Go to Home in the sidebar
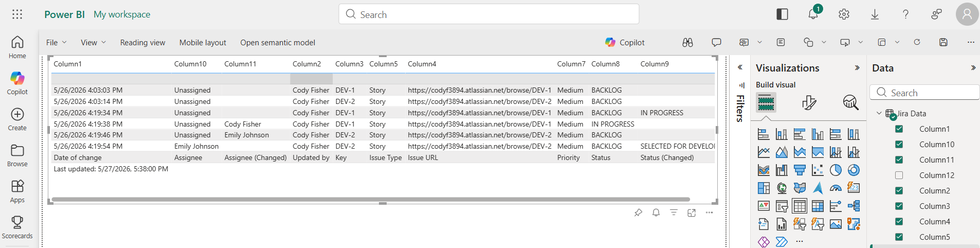This screenshot has height=248, width=980. (x=17, y=47)
